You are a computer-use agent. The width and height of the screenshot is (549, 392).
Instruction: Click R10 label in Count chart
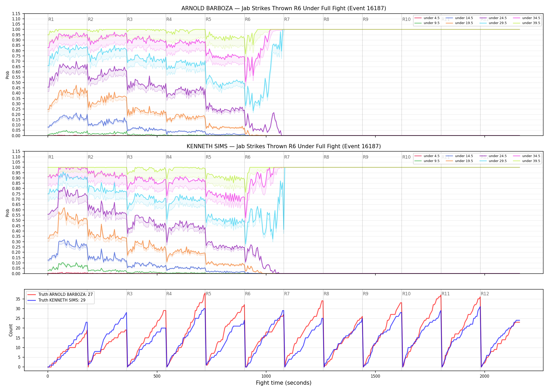tap(406, 294)
